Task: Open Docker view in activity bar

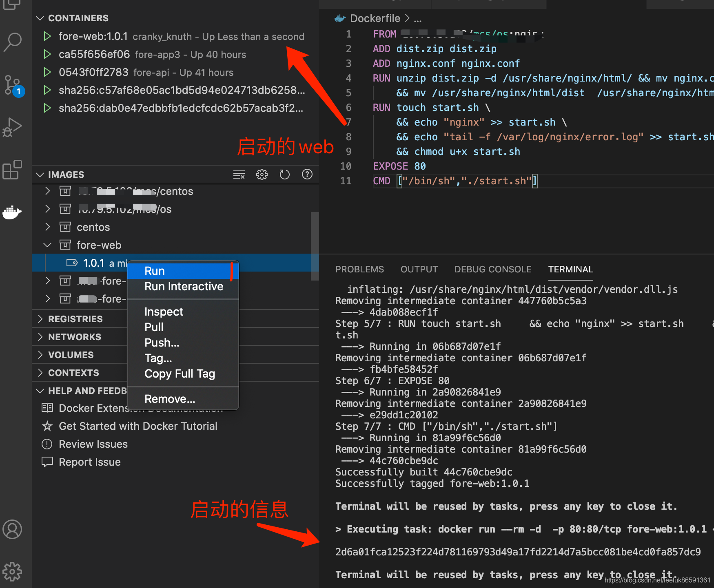Action: pyautogui.click(x=12, y=212)
